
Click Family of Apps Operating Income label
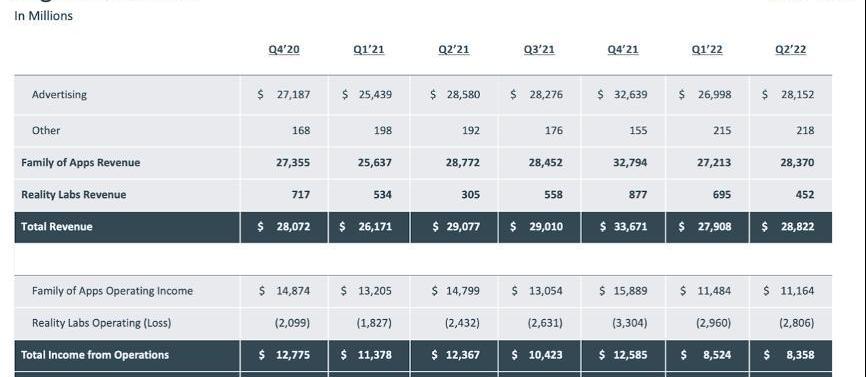point(112,291)
